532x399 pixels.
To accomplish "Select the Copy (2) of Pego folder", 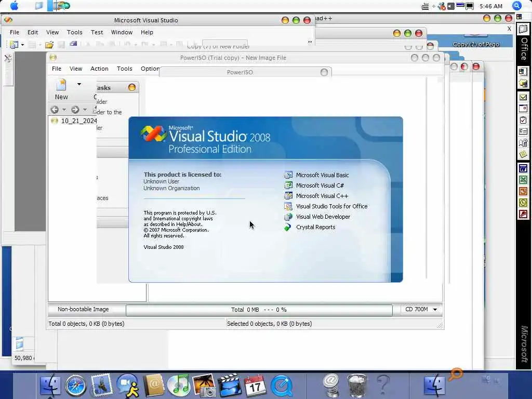I will 476,44.
